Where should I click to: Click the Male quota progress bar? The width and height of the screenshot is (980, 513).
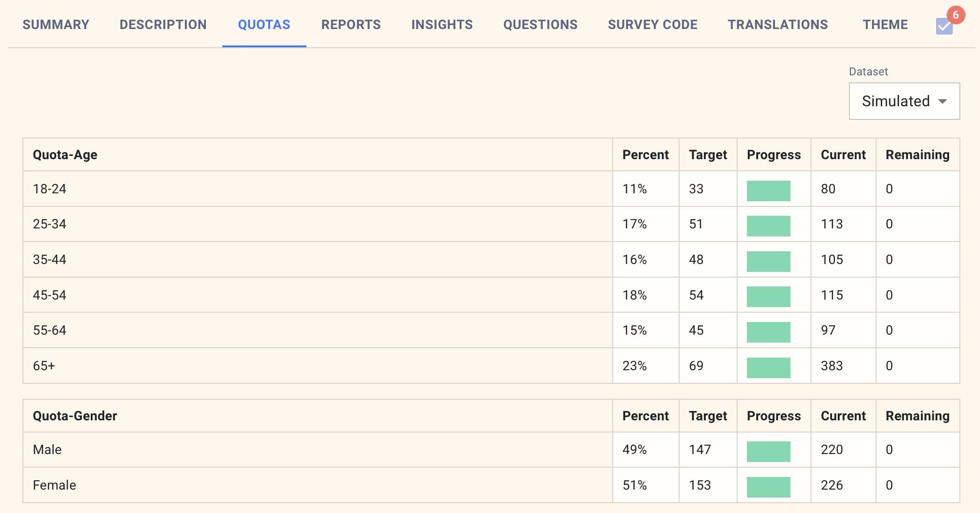point(768,451)
